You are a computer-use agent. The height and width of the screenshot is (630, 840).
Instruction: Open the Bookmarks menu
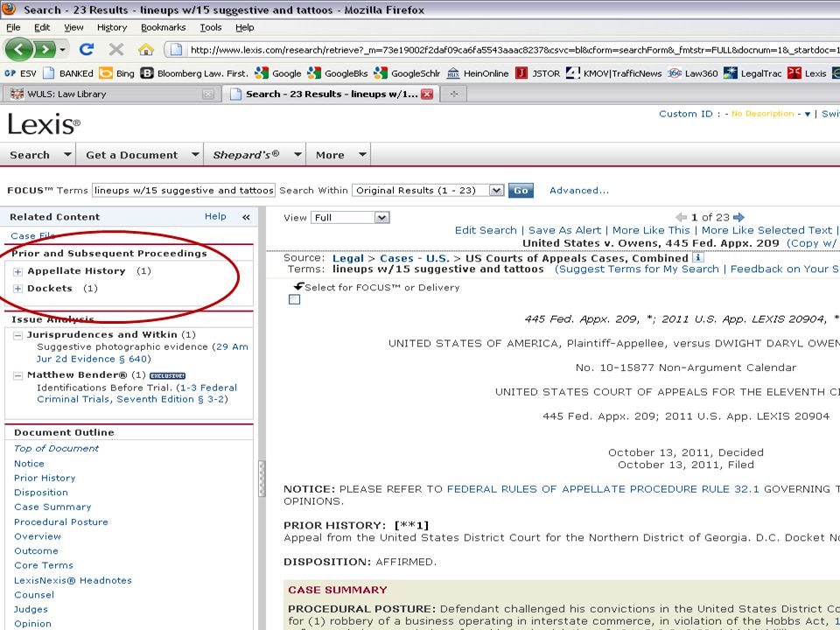[163, 27]
